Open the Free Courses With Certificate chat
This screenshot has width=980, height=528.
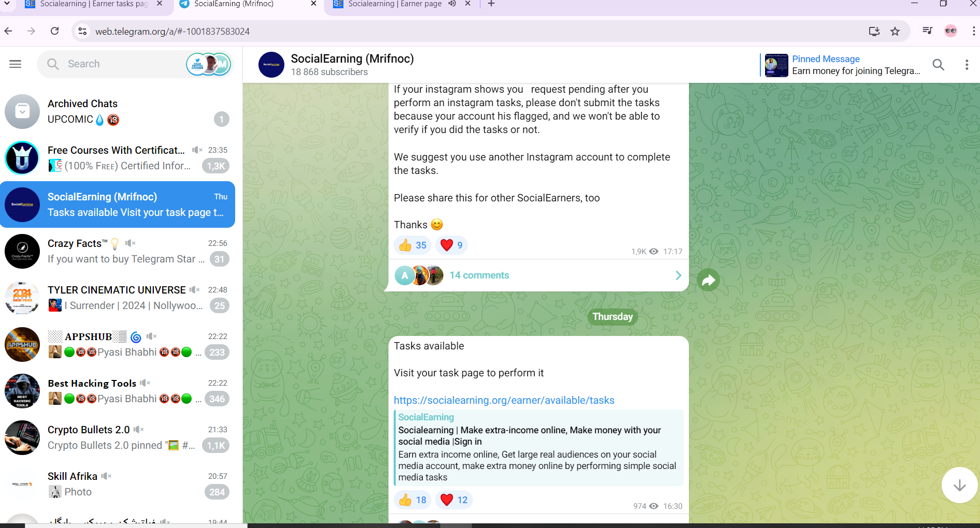coord(118,158)
